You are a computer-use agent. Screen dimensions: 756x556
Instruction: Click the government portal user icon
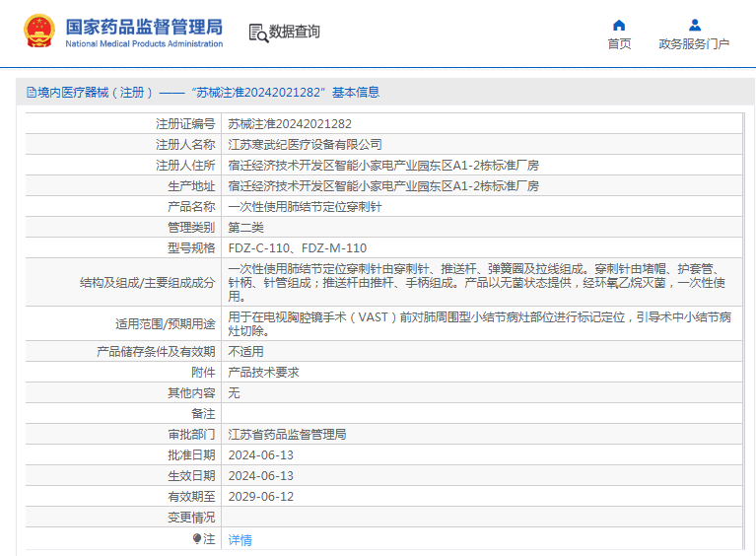(695, 25)
